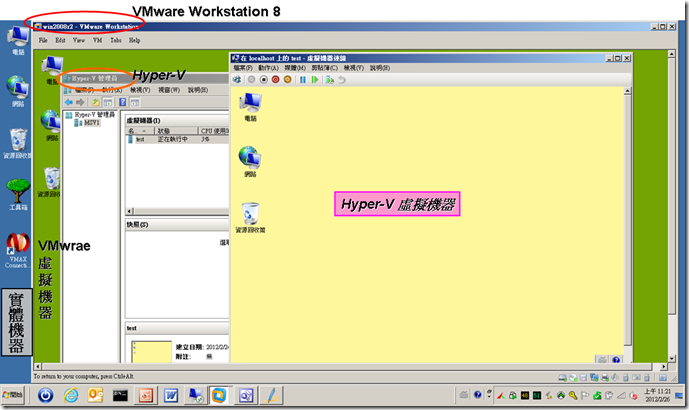Viewport: 689px width, 410px height.
Task: Click the blue Help icon in Hyper-V Manager toolbar
Action: (123, 102)
